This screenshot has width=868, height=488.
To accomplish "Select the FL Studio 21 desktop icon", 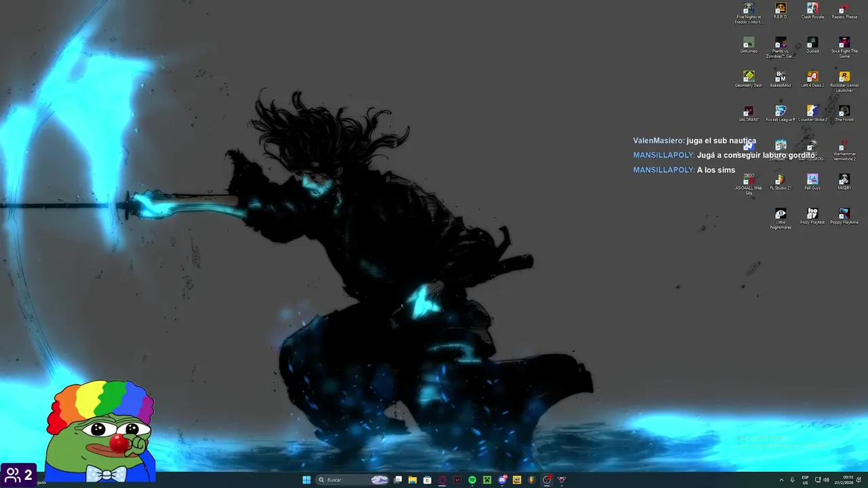I will tap(781, 182).
